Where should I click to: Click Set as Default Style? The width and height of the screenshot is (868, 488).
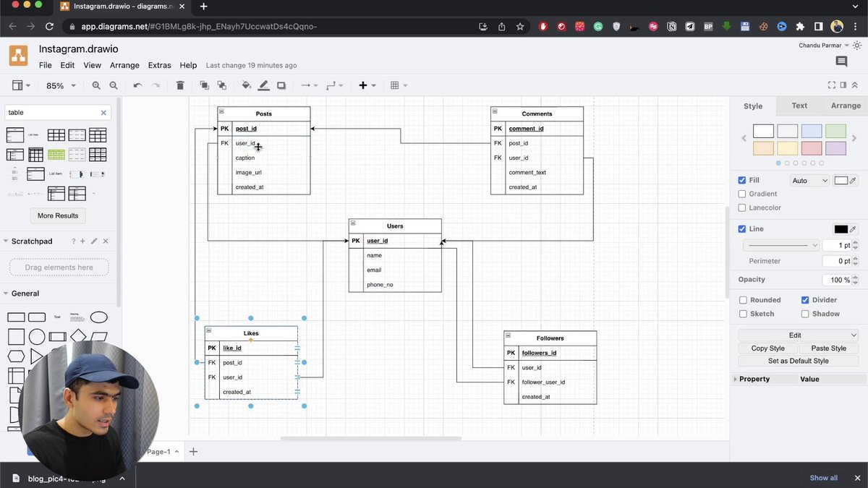tap(799, 361)
